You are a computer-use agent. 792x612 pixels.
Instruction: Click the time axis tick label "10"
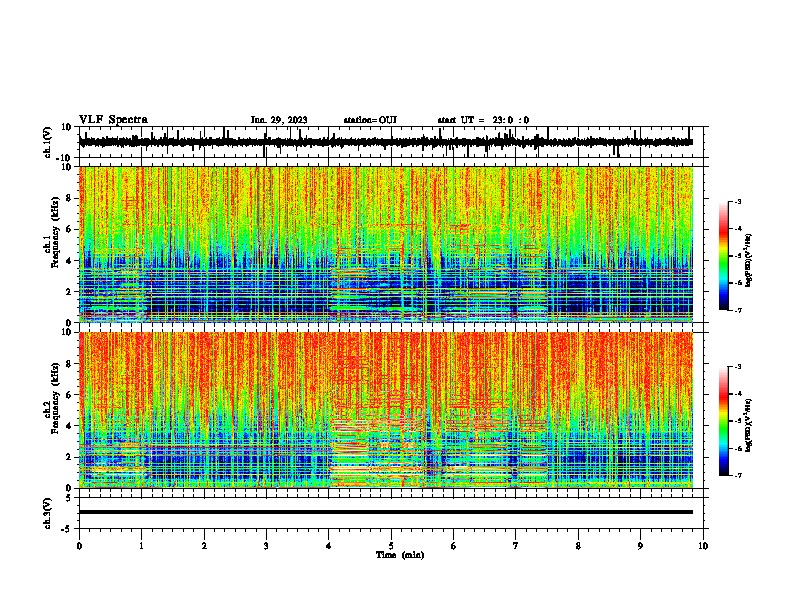click(703, 546)
